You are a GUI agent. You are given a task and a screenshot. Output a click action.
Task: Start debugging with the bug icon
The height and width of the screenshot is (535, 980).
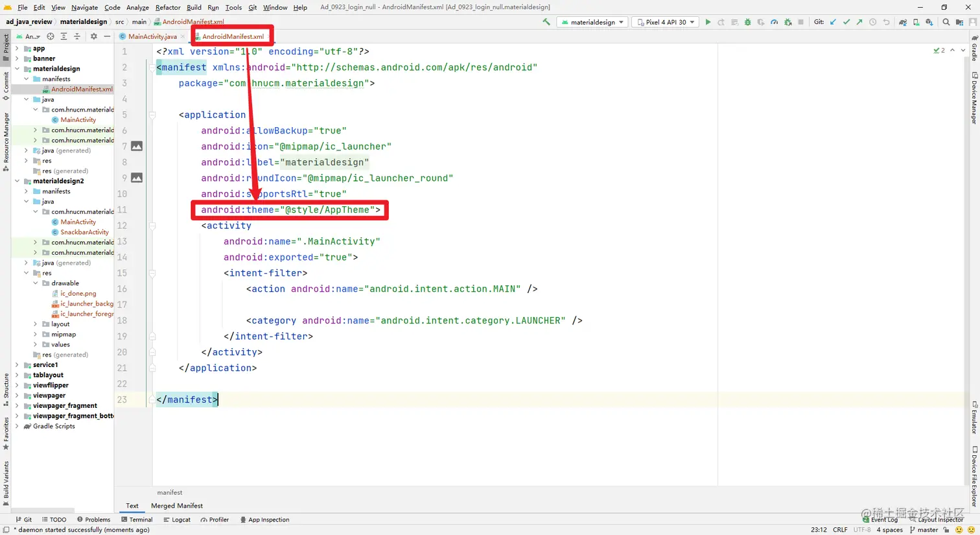tap(747, 22)
